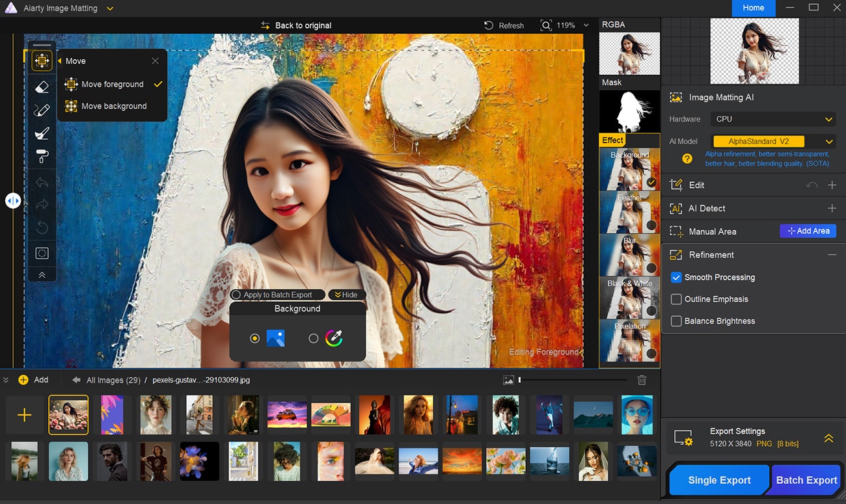
Task: Click the Single Export button
Action: 719,480
